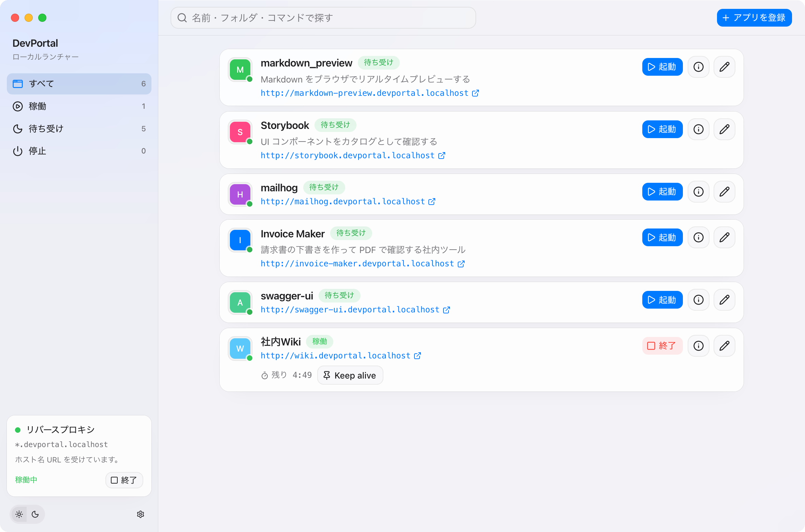805x532 pixels.
Task: Click 稼働中 status in proxy panel
Action: coord(26,480)
